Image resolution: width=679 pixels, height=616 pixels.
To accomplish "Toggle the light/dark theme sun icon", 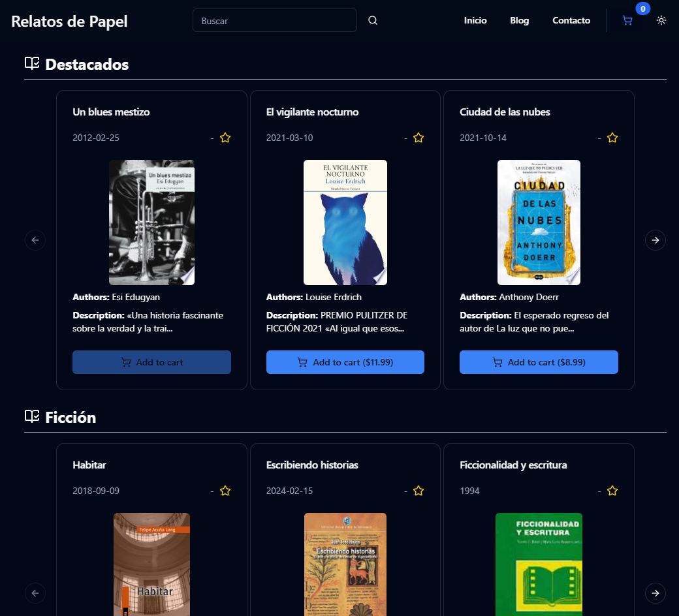I will tap(661, 20).
